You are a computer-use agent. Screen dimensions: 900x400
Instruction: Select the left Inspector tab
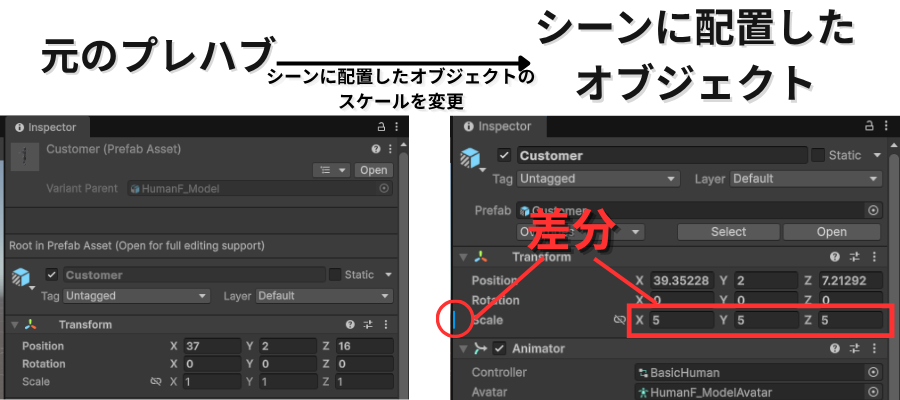click(x=45, y=127)
